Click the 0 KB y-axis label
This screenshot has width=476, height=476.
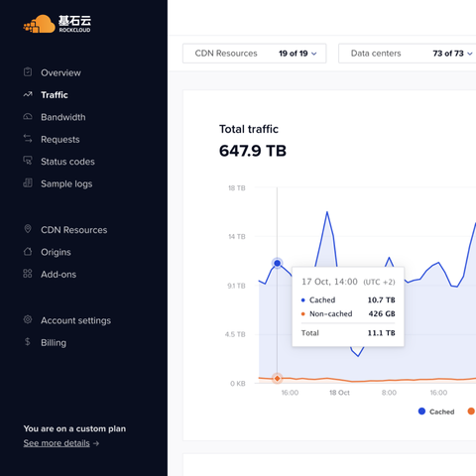click(x=238, y=384)
